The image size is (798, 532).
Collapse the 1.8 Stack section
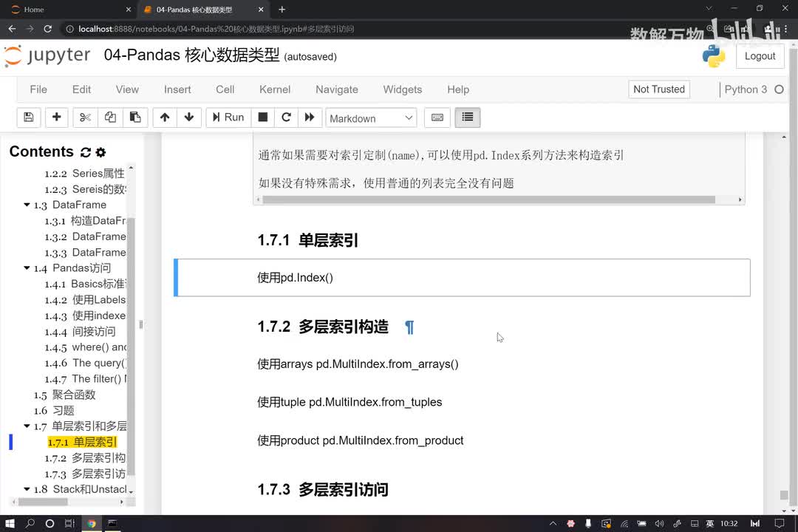tap(27, 489)
